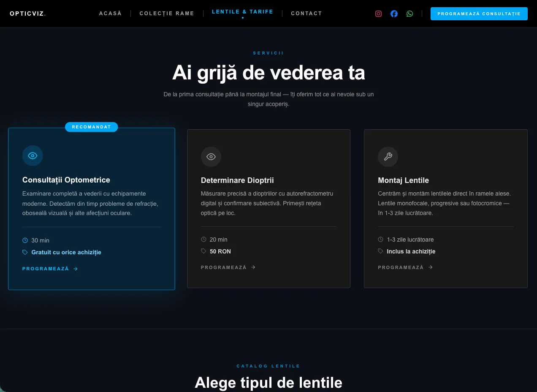Click the 30 min duration text
Viewport: 537px width, 392px height.
coord(40,240)
